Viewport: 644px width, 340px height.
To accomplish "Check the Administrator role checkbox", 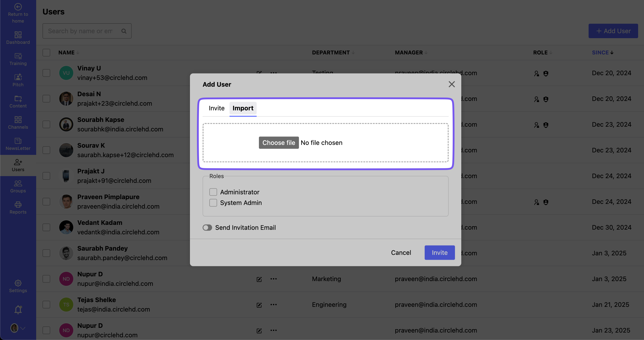I will pyautogui.click(x=213, y=192).
